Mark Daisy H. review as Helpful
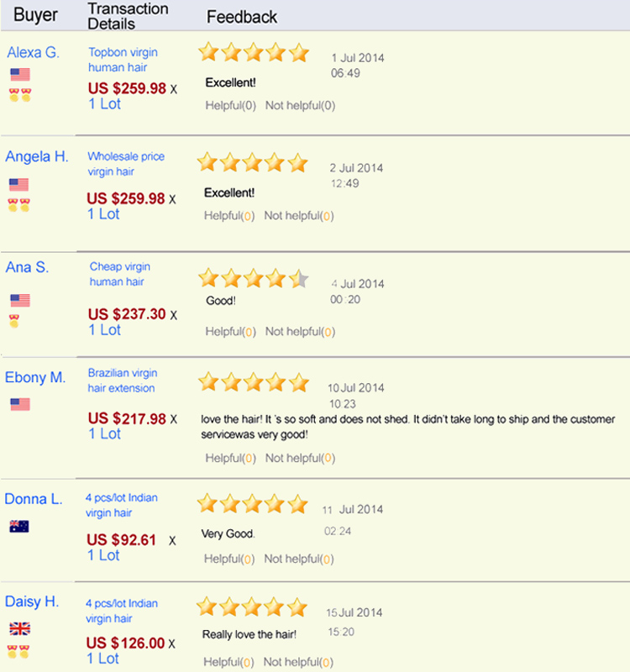This screenshot has width=630, height=672. point(228,662)
